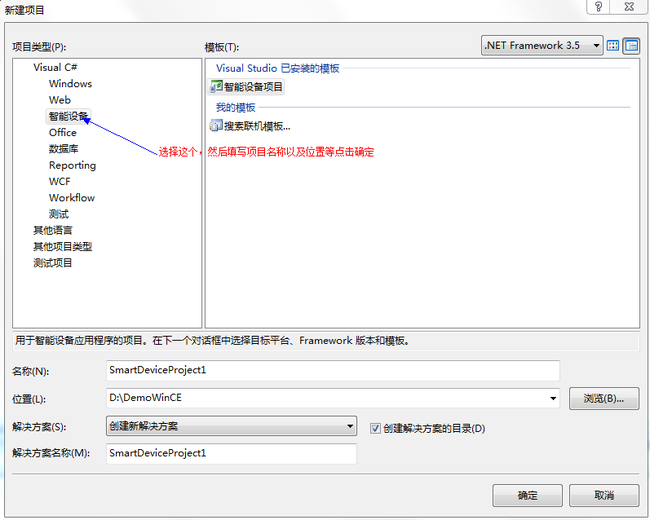Select the 数据库 project type
This screenshot has width=650, height=520.
click(63, 149)
